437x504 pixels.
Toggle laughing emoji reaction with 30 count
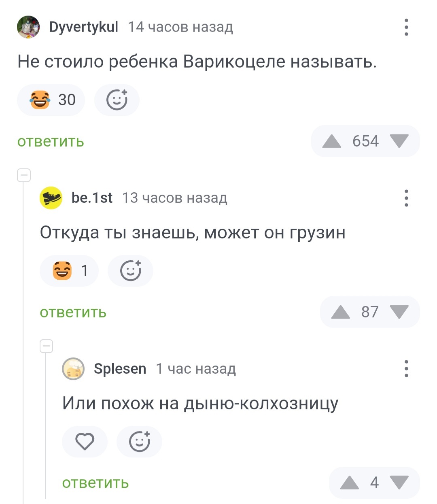pyautogui.click(x=51, y=100)
